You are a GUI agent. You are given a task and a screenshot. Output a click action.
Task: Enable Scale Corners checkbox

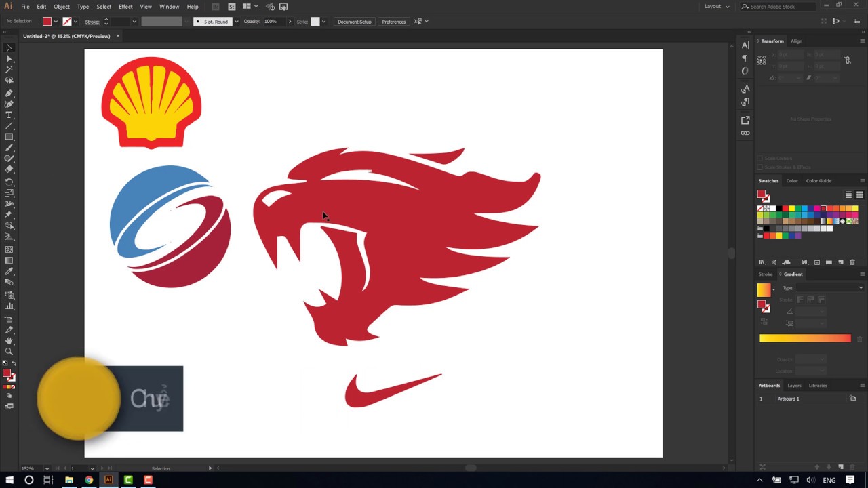[x=761, y=159]
